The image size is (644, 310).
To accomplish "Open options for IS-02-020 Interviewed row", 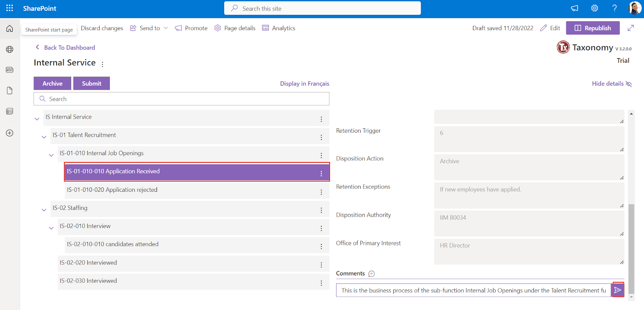I will pos(321,265).
